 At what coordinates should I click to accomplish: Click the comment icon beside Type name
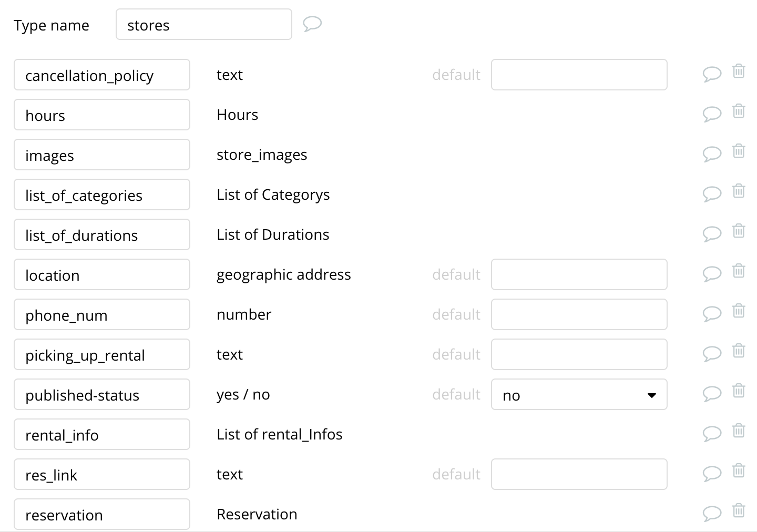(312, 24)
